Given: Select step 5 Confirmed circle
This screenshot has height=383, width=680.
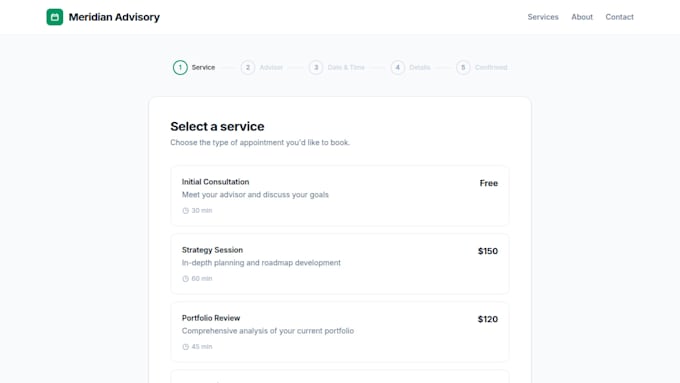Looking at the screenshot, I should pyautogui.click(x=463, y=67).
